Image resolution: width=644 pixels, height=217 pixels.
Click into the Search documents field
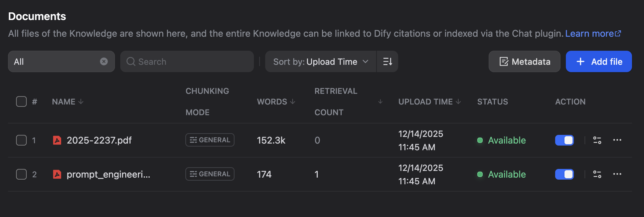[x=190, y=61]
